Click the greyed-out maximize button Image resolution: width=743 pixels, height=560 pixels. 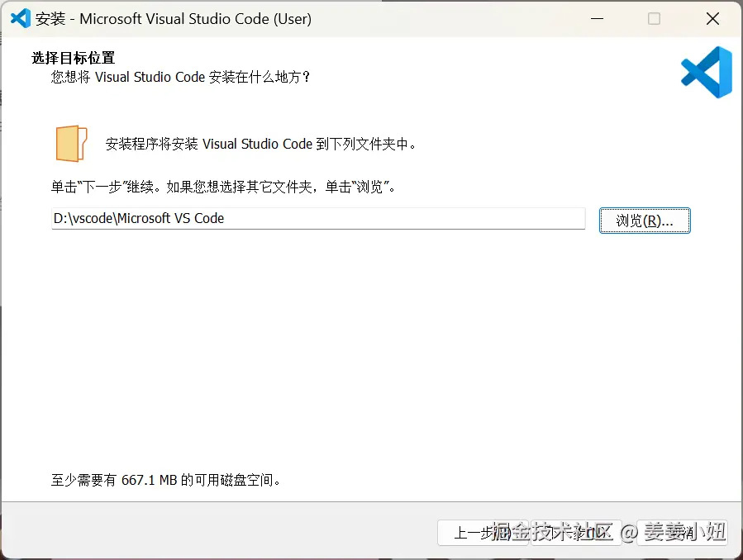click(654, 19)
